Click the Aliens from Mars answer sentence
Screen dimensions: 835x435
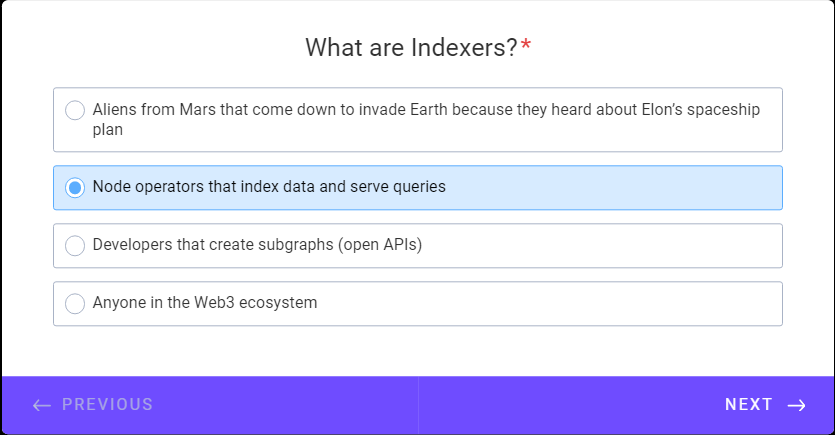pos(426,119)
